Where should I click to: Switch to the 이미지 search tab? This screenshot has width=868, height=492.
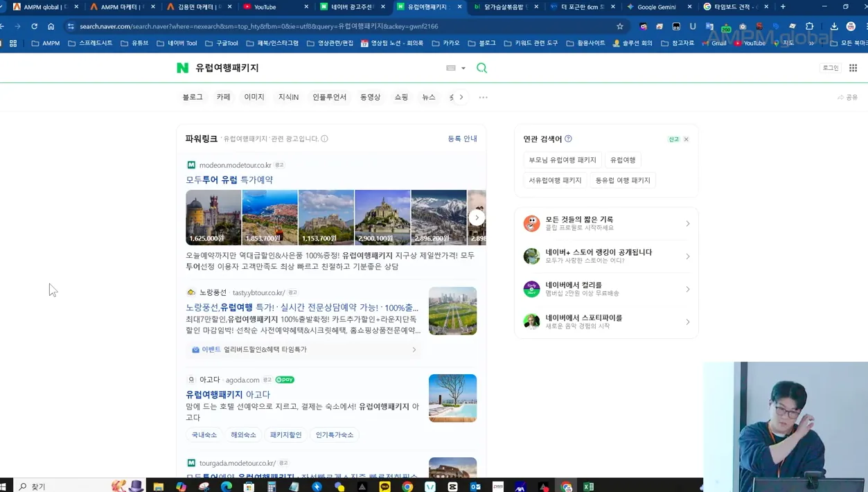[254, 97]
